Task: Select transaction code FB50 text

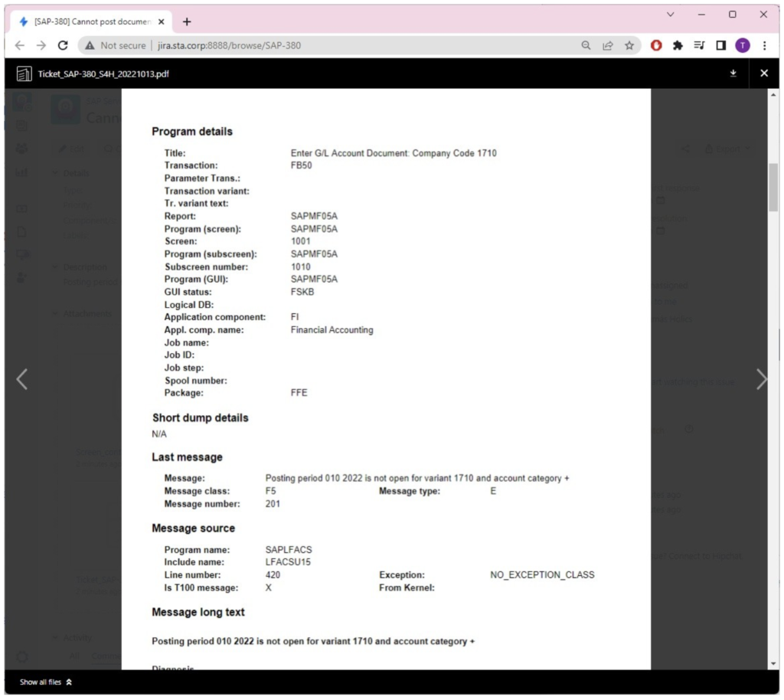Action: (301, 165)
